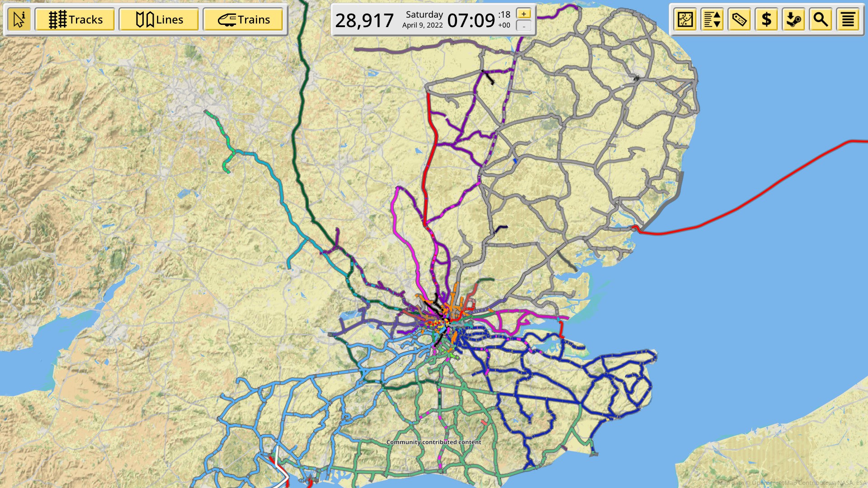Click the April 9, 2022 date display
This screenshot has height=488, width=868.
click(421, 25)
